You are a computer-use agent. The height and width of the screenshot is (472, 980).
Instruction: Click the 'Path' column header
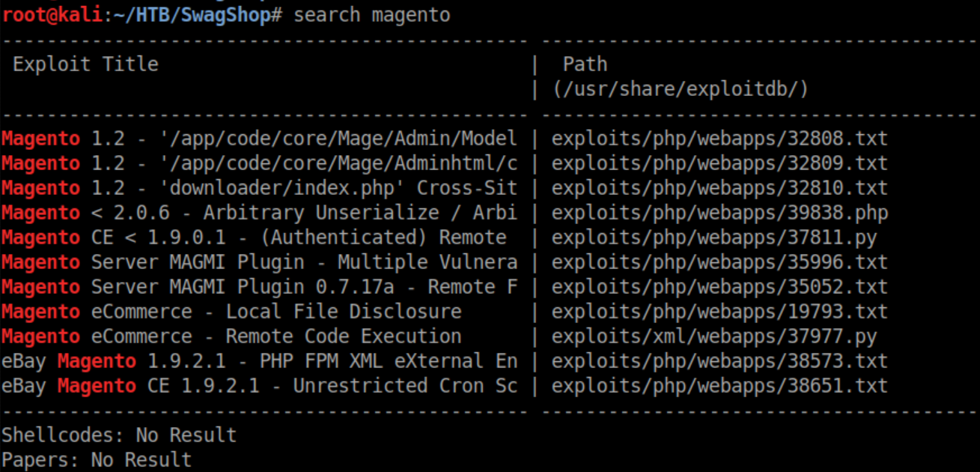585,64
